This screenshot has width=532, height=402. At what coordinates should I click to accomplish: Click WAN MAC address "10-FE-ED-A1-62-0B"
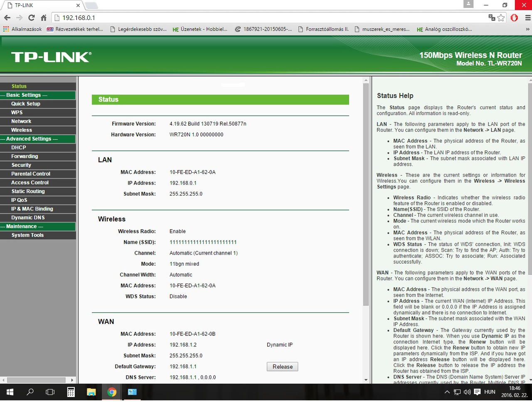pos(192,334)
